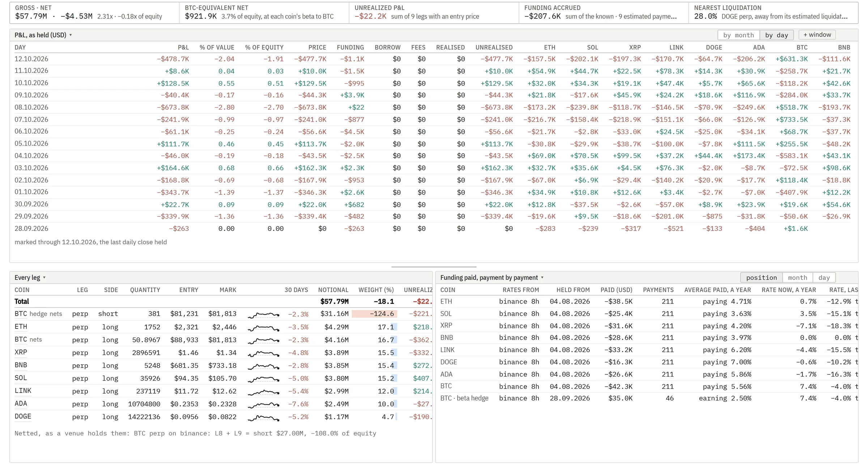Click the 'FUNDING' column header in P&L table
The image size is (868, 464).
(x=350, y=47)
